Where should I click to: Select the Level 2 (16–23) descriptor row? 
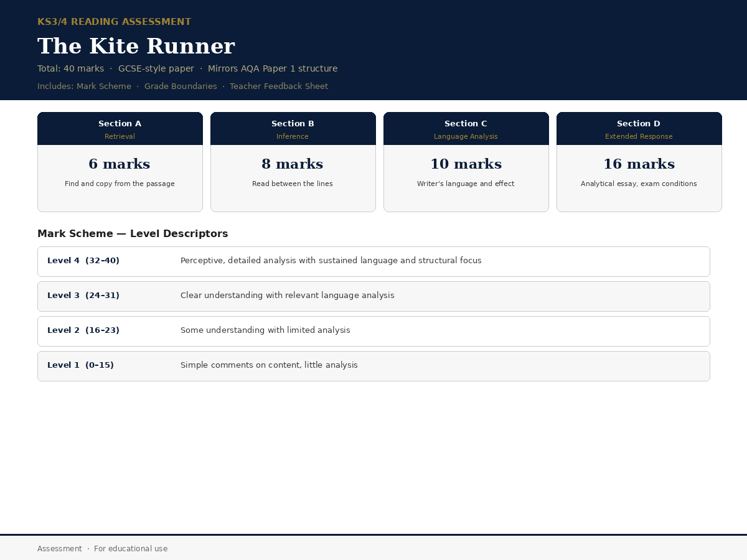point(374,331)
